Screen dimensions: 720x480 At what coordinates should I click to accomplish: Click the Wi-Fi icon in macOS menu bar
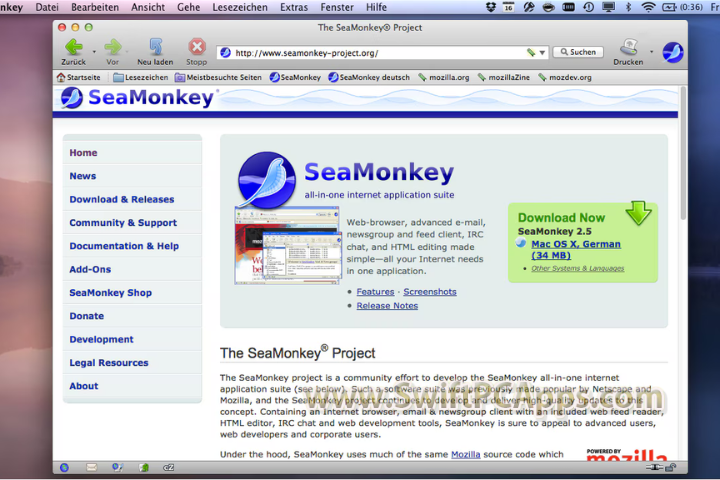click(x=648, y=7)
